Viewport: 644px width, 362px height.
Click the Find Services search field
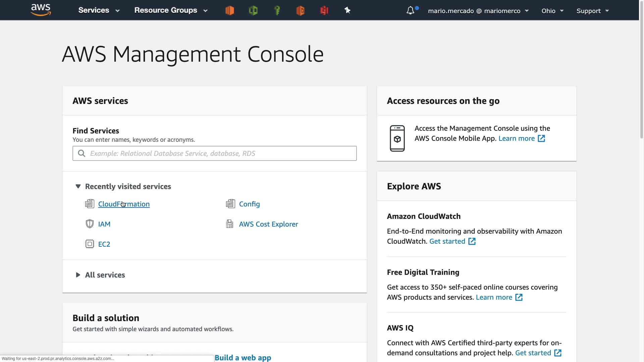[215, 153]
